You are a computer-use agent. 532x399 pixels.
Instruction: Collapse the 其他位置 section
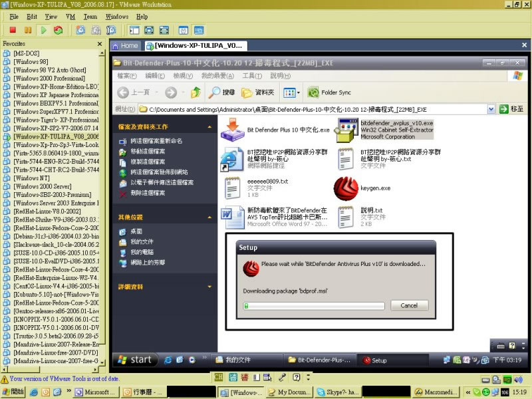pyautogui.click(x=209, y=217)
